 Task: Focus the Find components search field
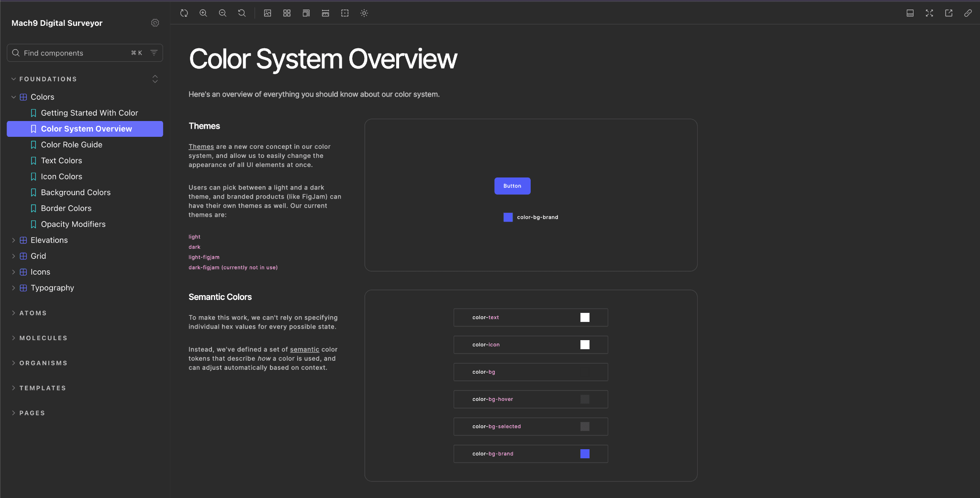point(85,53)
